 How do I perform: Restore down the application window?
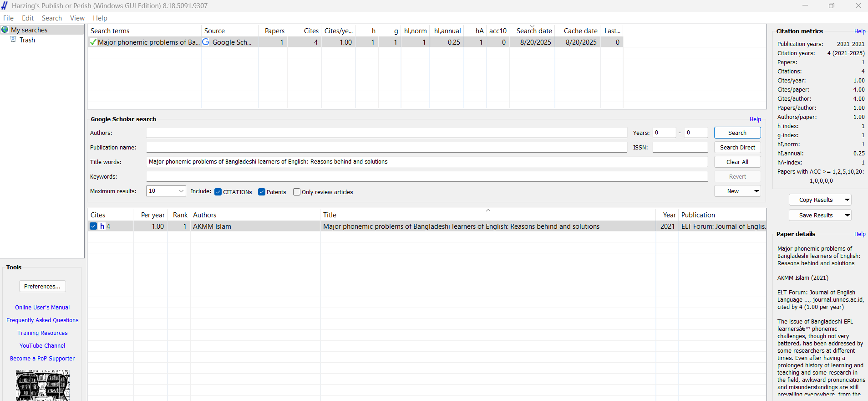click(831, 5)
